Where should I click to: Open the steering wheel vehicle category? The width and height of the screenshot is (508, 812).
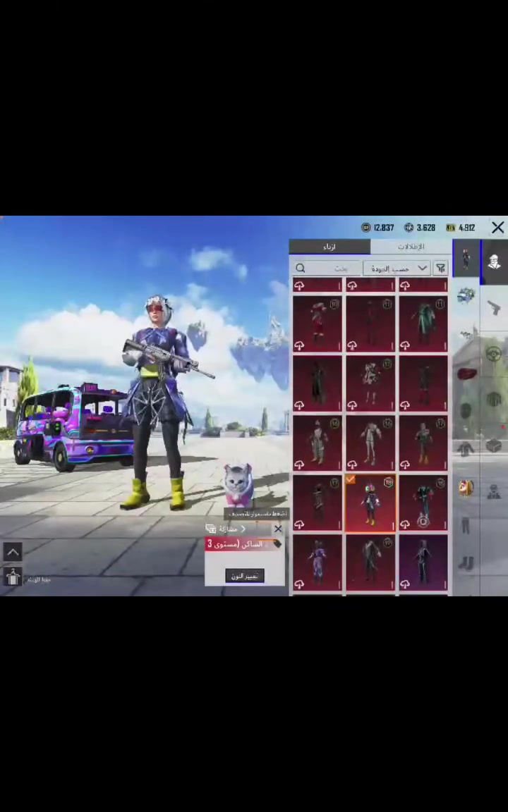click(x=494, y=353)
